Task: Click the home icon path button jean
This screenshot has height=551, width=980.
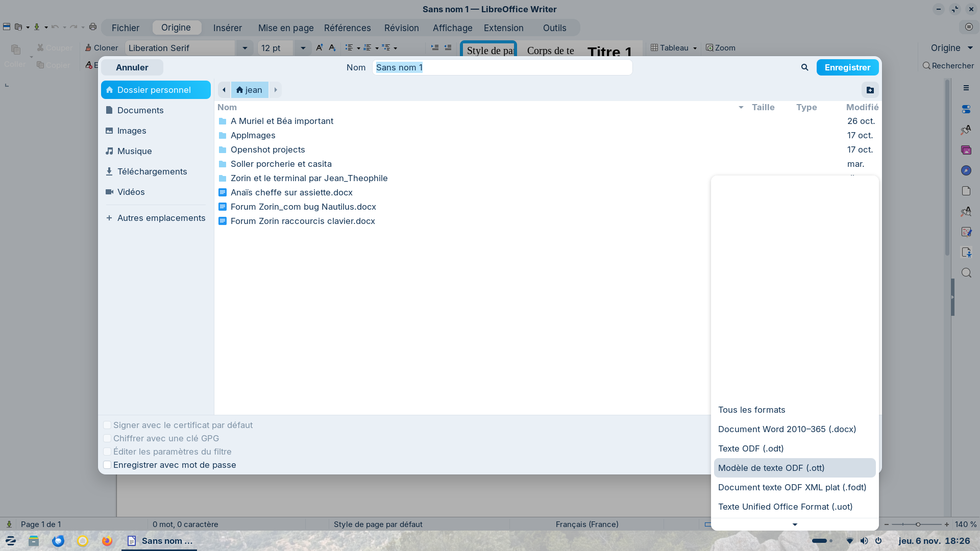Action: [x=249, y=90]
